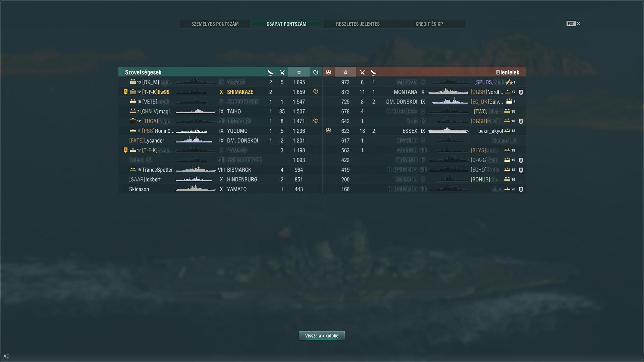Sort allies by star XP column icon

(x=299, y=72)
